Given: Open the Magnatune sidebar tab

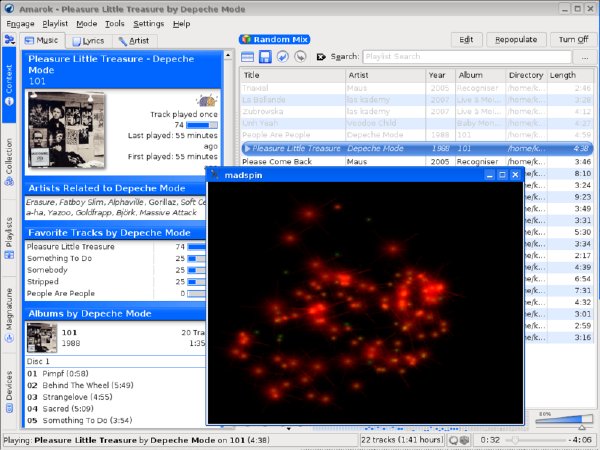Looking at the screenshot, I should tap(9, 315).
